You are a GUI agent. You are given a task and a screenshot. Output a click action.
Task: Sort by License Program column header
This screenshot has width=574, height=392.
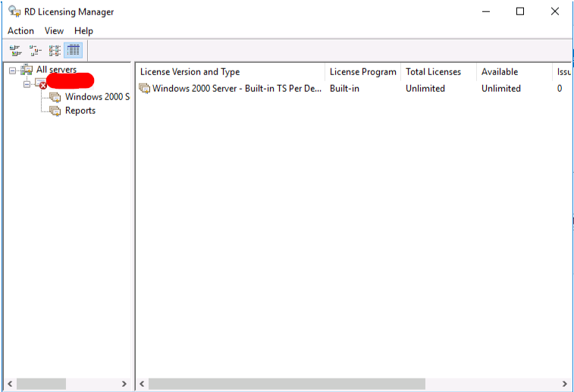click(x=362, y=72)
